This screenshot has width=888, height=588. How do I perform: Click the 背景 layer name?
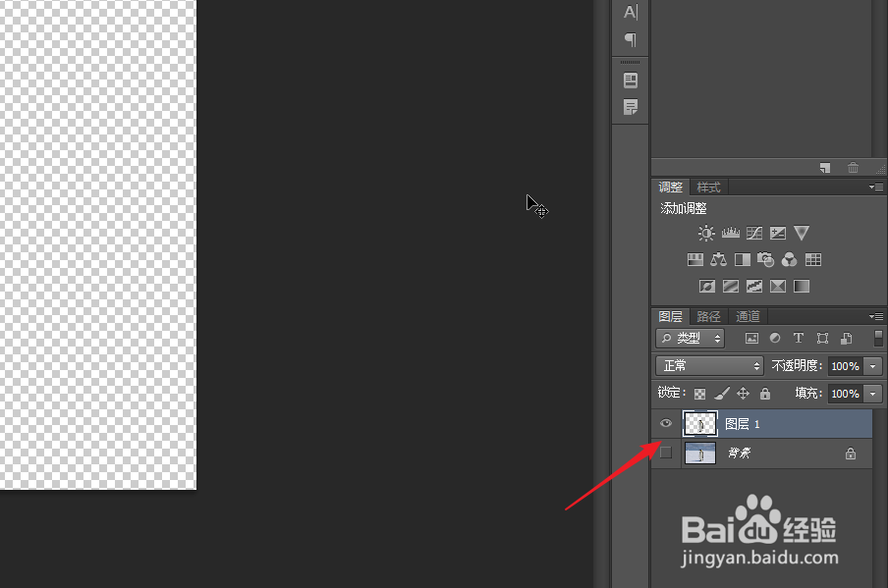pos(739,453)
